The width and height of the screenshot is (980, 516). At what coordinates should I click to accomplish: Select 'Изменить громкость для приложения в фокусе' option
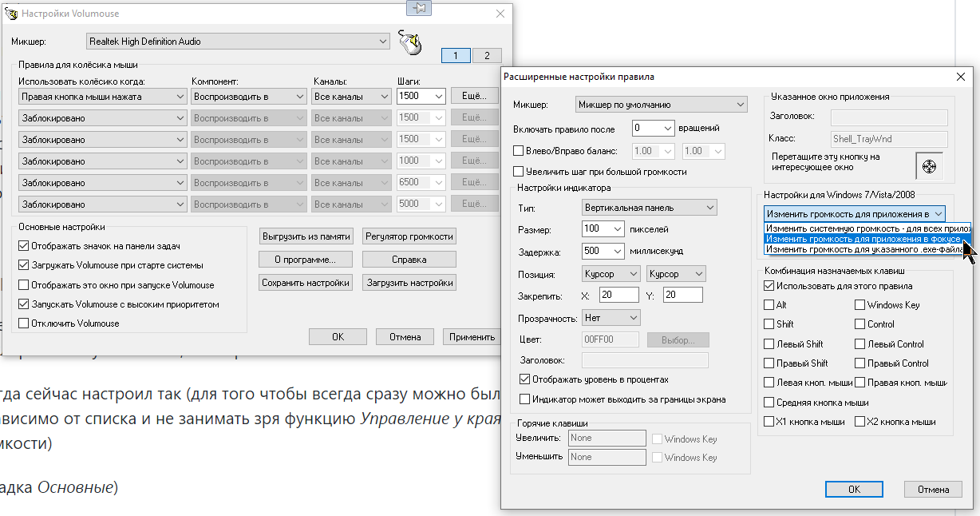coord(867,238)
